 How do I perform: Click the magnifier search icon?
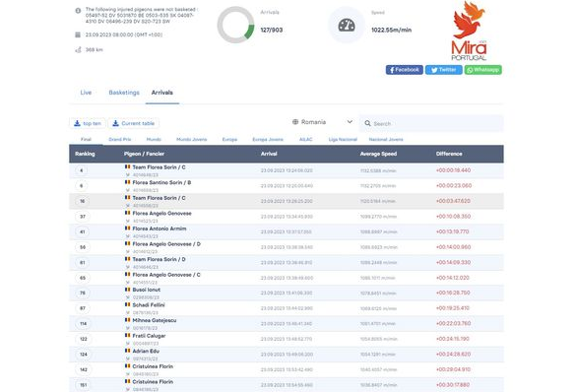(x=367, y=123)
